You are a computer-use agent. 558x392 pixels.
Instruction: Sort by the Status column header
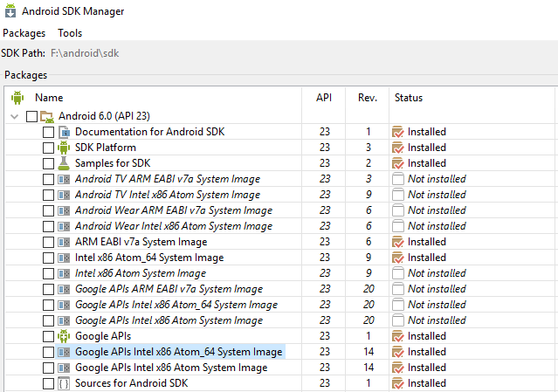[408, 98]
